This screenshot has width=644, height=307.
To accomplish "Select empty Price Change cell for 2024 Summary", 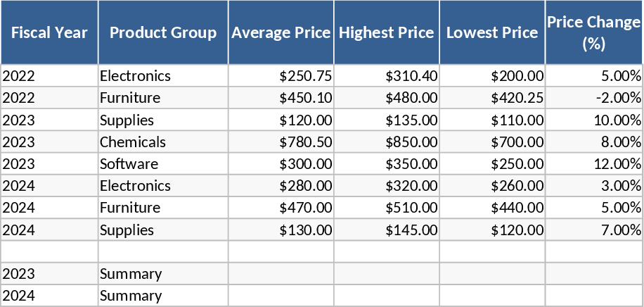I will 594,296.
